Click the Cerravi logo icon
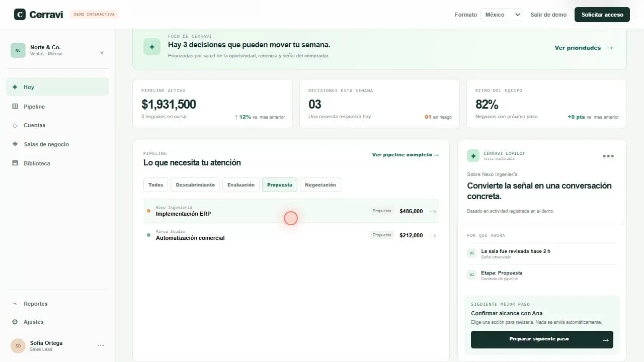This screenshot has height=362, width=644. (20, 15)
